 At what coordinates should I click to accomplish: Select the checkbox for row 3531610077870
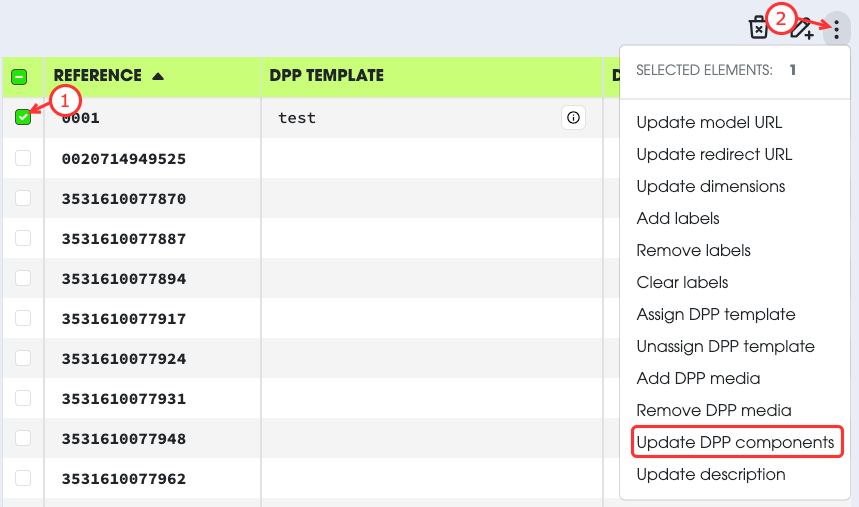[x=23, y=198]
